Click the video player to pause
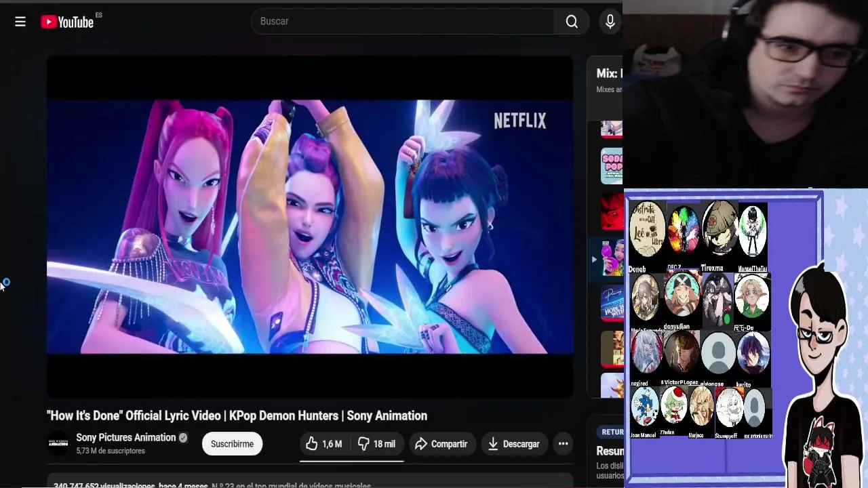This screenshot has width=868, height=488. click(310, 226)
